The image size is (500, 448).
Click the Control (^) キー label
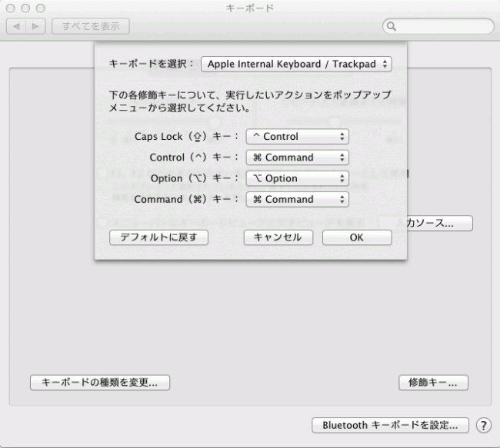point(194,158)
